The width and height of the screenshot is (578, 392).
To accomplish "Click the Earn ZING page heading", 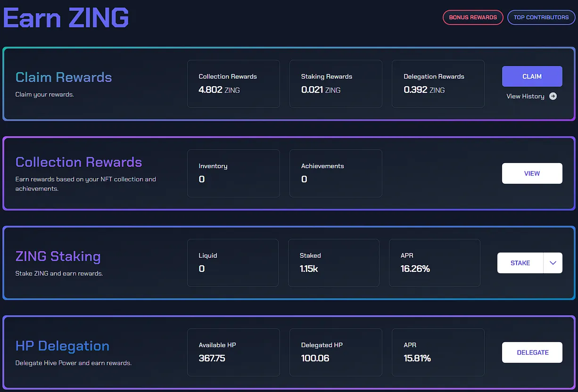I will tap(66, 18).
